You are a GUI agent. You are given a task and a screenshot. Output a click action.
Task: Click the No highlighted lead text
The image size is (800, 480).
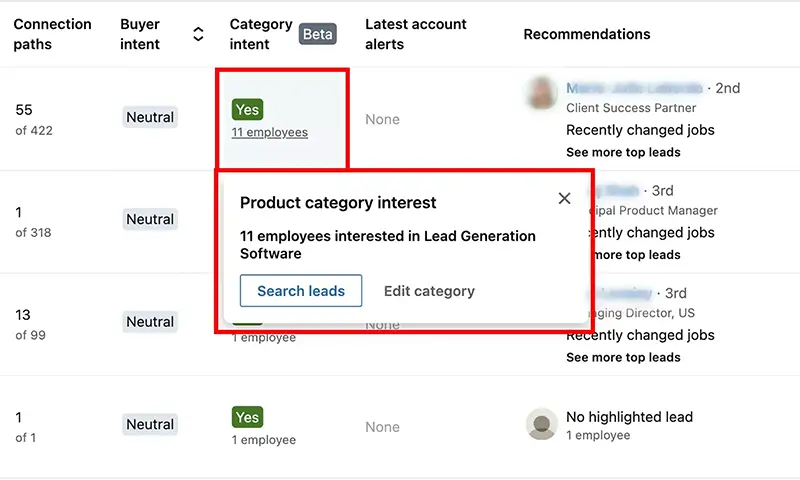coord(629,417)
